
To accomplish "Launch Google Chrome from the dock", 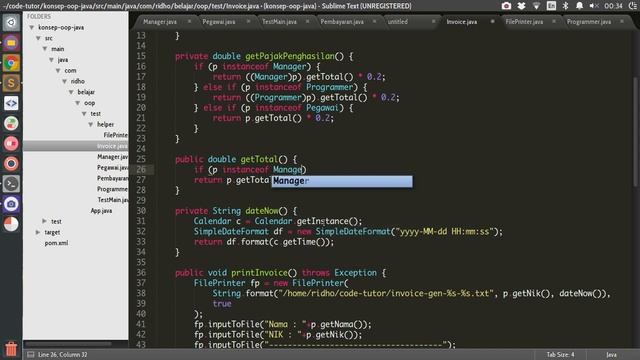I will (x=11, y=63).
